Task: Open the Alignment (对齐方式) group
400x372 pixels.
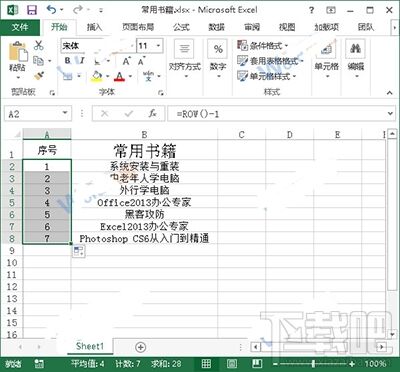Action: coord(184,60)
